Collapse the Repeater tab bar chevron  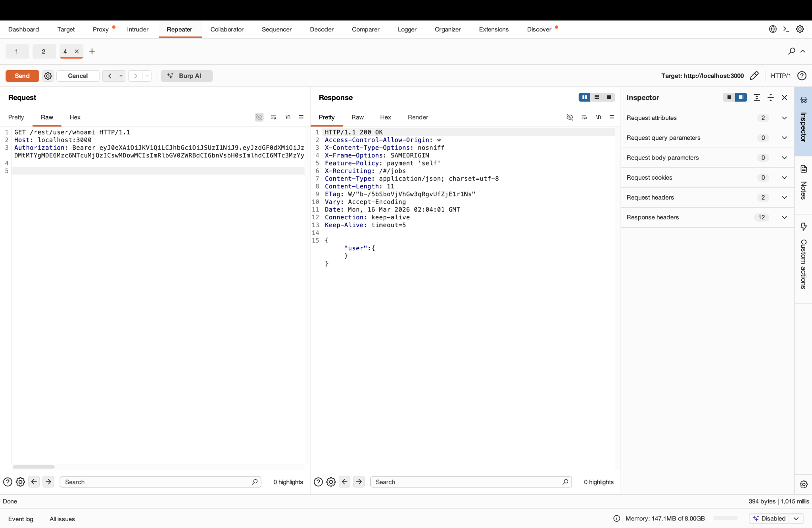coord(802,51)
